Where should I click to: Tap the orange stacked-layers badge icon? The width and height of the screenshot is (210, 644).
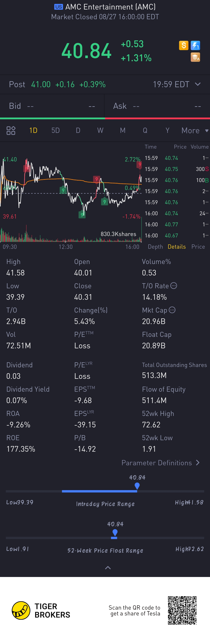pos(195,57)
